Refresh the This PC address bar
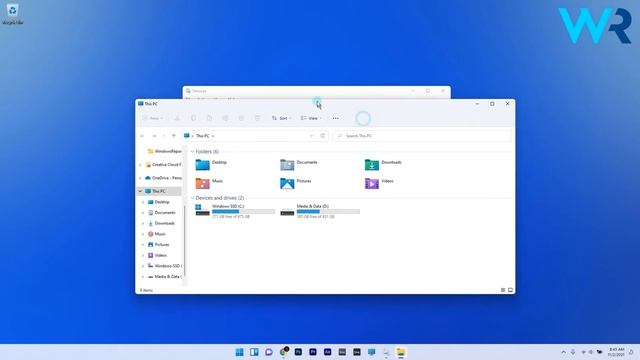 coord(322,136)
